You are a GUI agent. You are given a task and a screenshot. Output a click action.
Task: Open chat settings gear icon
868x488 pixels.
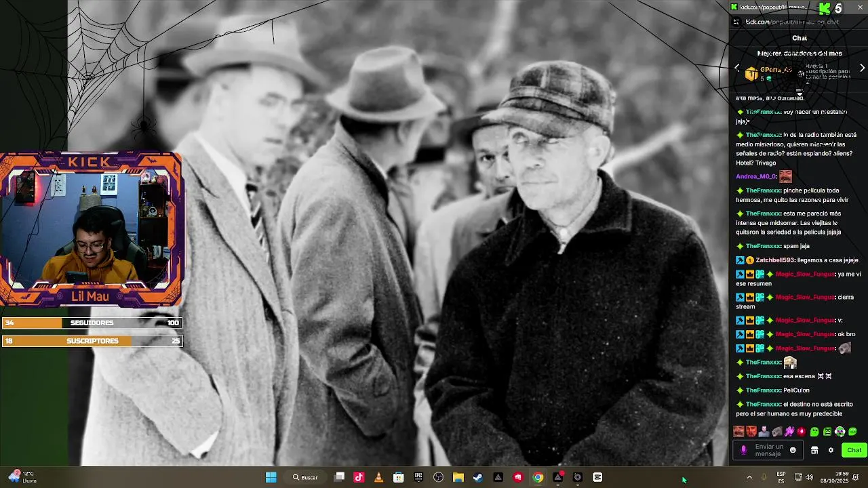[831, 450]
